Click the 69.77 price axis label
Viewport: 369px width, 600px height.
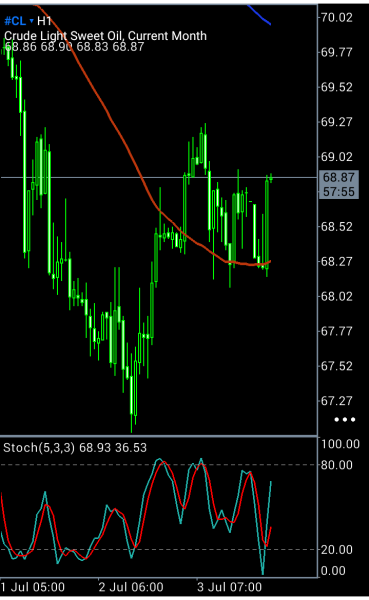[x=336, y=52]
